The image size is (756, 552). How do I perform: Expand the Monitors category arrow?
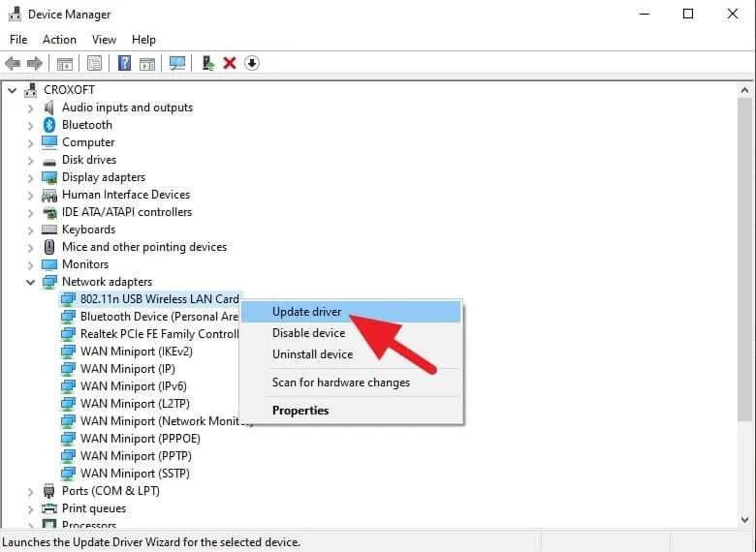[30, 265]
